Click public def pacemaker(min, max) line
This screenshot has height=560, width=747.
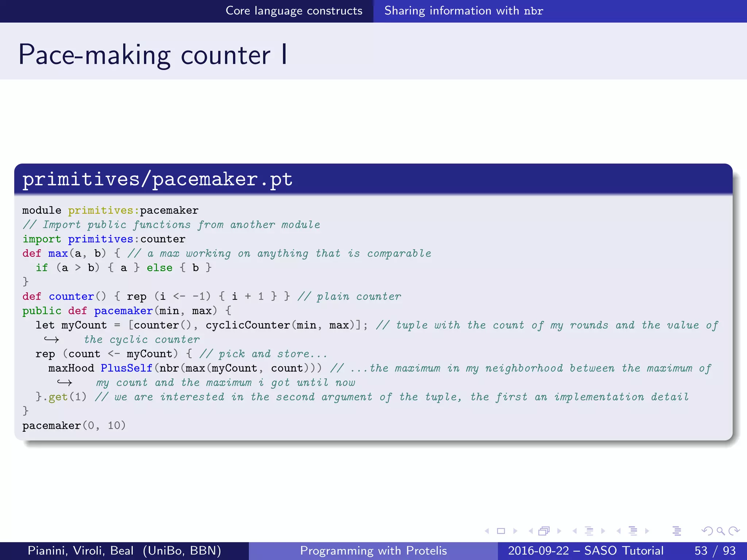(x=127, y=311)
